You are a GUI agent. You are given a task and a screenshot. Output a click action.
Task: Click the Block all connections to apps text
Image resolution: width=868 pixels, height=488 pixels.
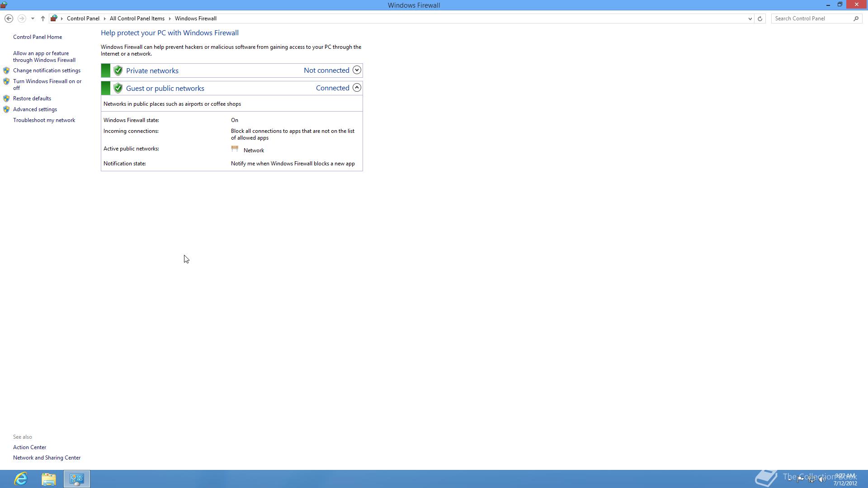292,134
